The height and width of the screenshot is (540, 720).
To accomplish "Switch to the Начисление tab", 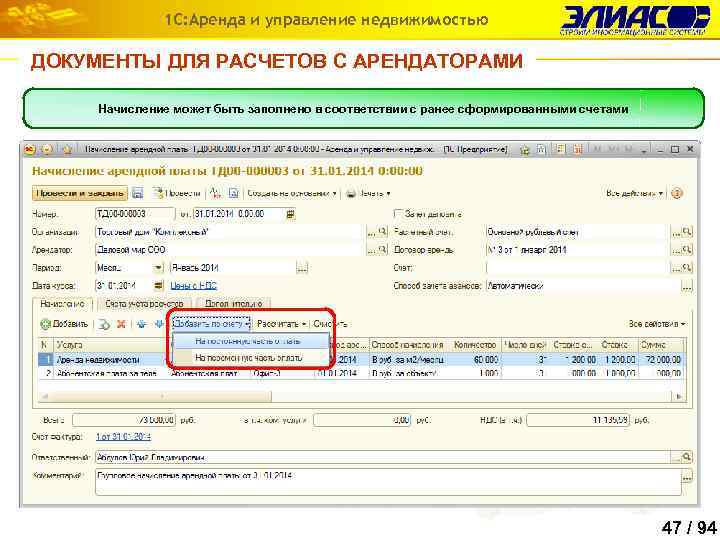I will click(x=62, y=304).
